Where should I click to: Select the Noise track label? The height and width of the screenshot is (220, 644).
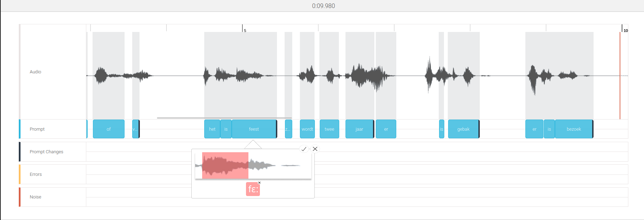pos(35,197)
